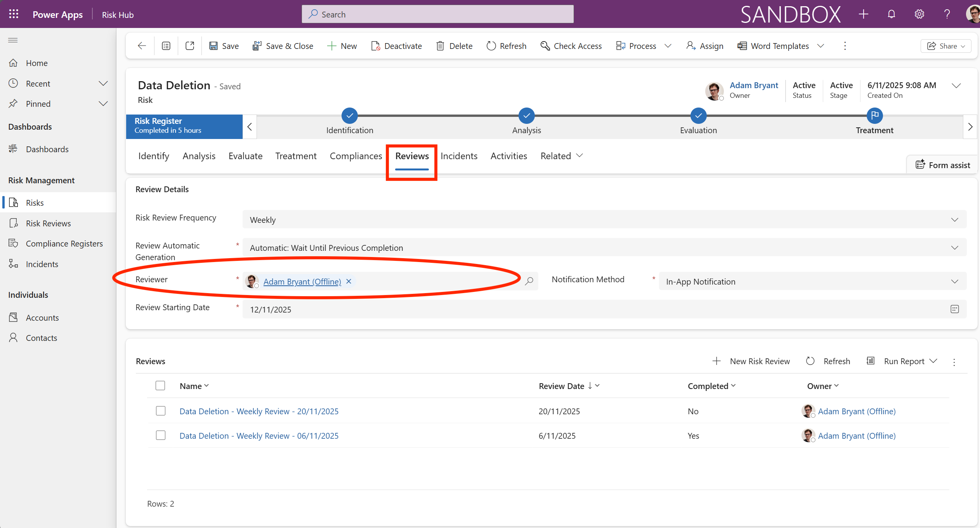Open the Notification Method dropdown
Image resolution: width=980 pixels, height=528 pixels.
click(x=954, y=281)
